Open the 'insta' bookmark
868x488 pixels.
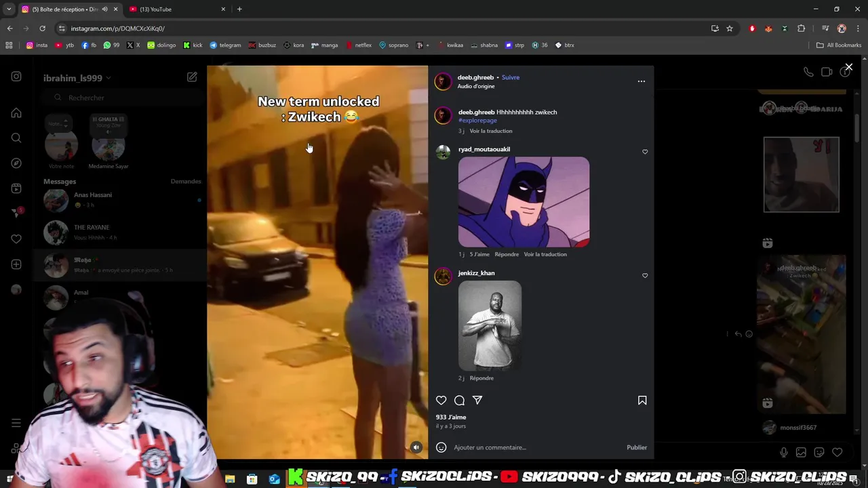click(37, 45)
